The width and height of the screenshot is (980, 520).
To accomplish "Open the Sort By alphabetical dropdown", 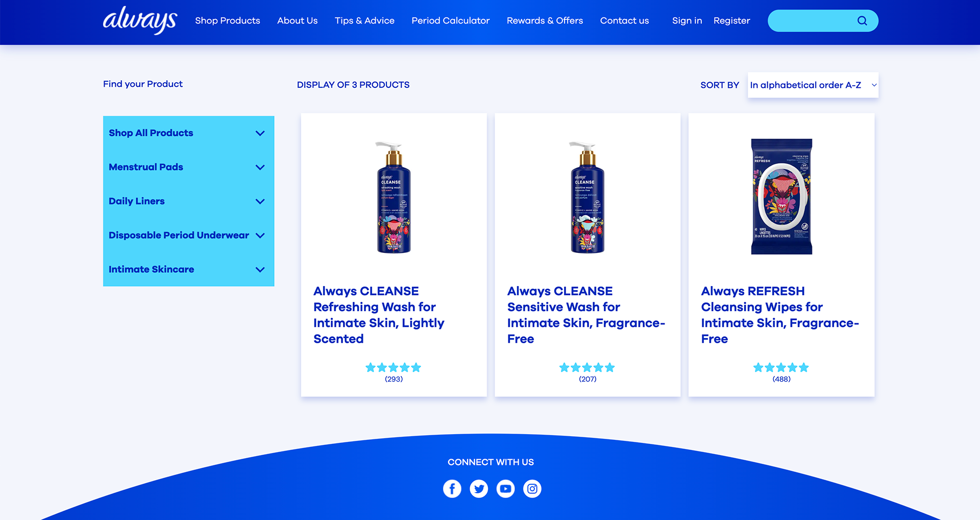I will [x=813, y=85].
